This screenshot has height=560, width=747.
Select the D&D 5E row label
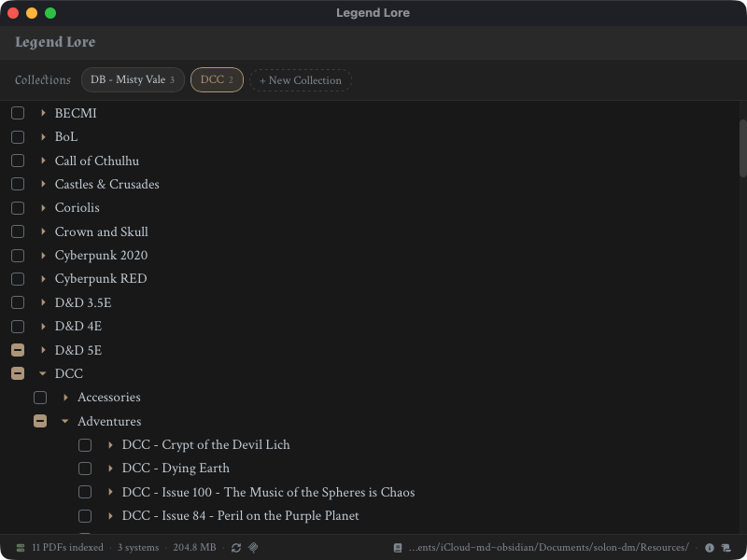point(78,350)
